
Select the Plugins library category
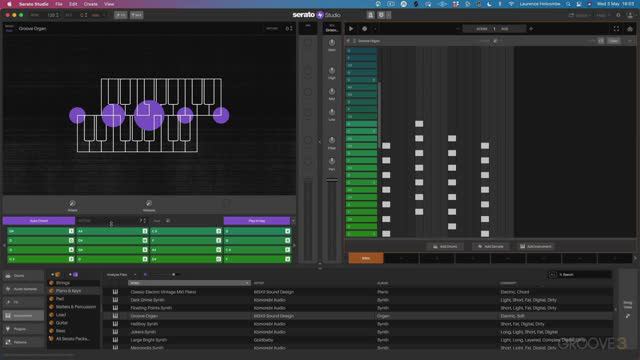(23, 329)
